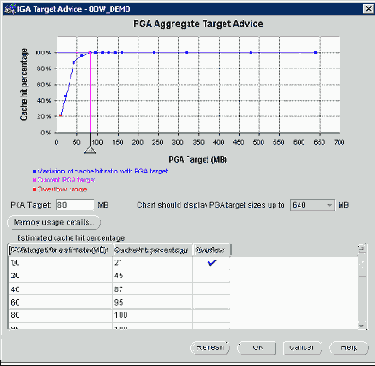Image resolution: width=375 pixels, height=366 pixels.
Task: Select the cache hit value 100 cell
Action: tap(152, 315)
